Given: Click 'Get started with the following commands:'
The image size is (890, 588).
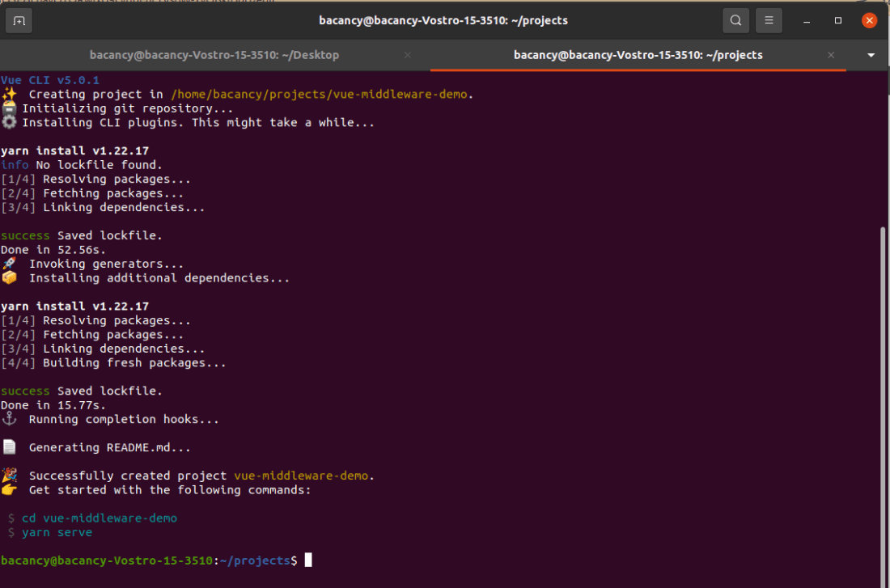Looking at the screenshot, I should pyautogui.click(x=170, y=490).
